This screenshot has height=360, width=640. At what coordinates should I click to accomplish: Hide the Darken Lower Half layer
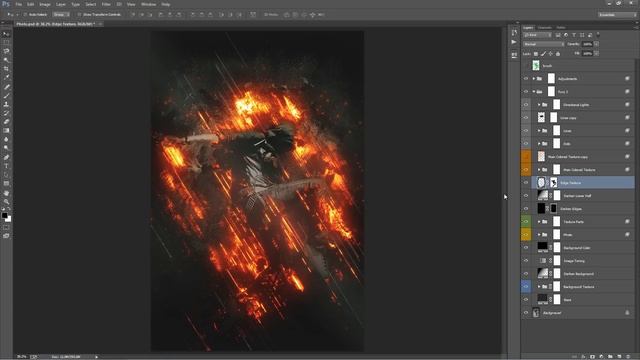pyautogui.click(x=526, y=196)
